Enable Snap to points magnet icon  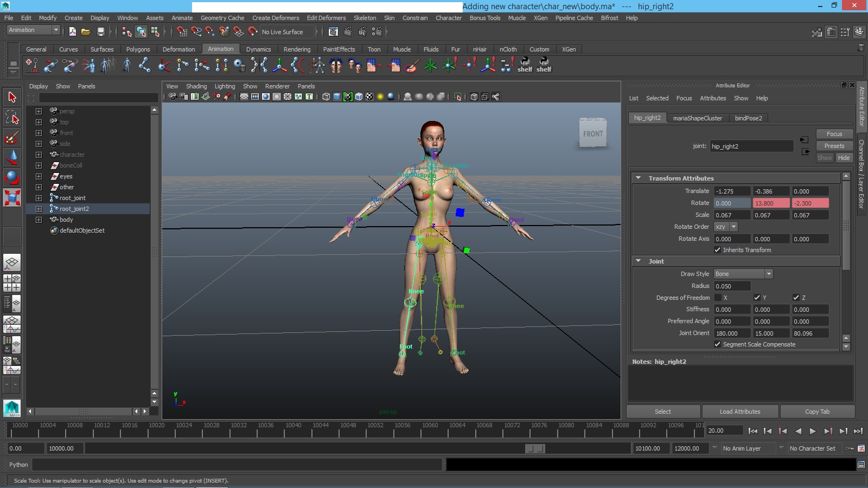pyautogui.click(x=210, y=31)
